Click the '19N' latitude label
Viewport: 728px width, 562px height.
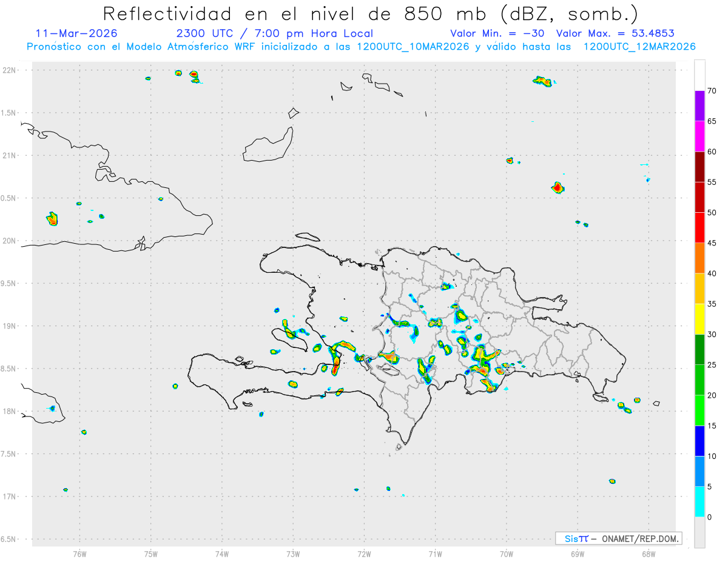[x=10, y=326]
